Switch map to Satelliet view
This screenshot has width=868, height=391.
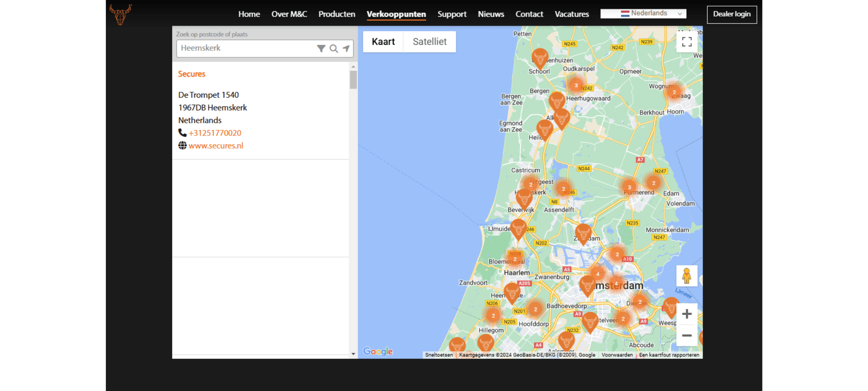pos(429,42)
